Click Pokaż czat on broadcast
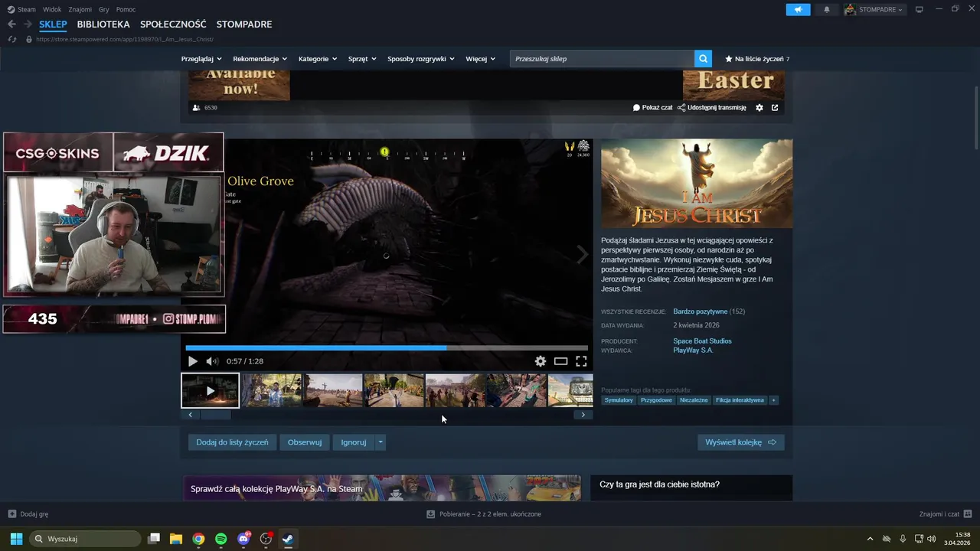The height and width of the screenshot is (551, 980). [x=652, y=108]
